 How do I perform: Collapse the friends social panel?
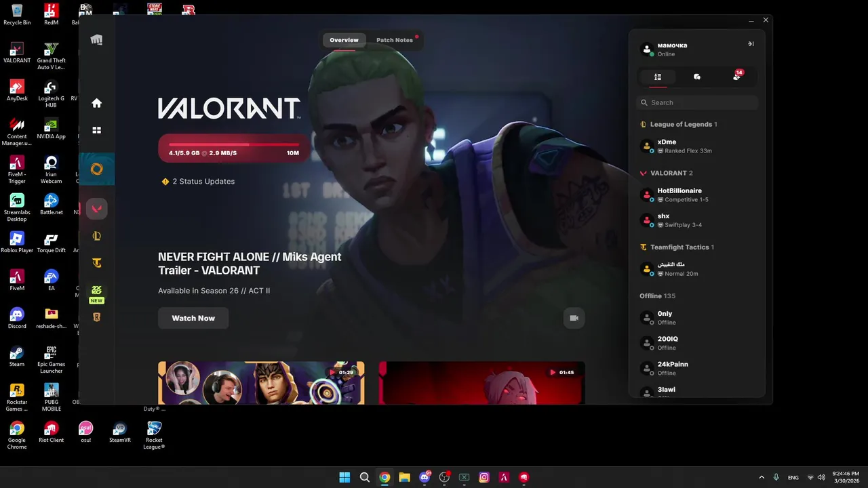pos(751,44)
